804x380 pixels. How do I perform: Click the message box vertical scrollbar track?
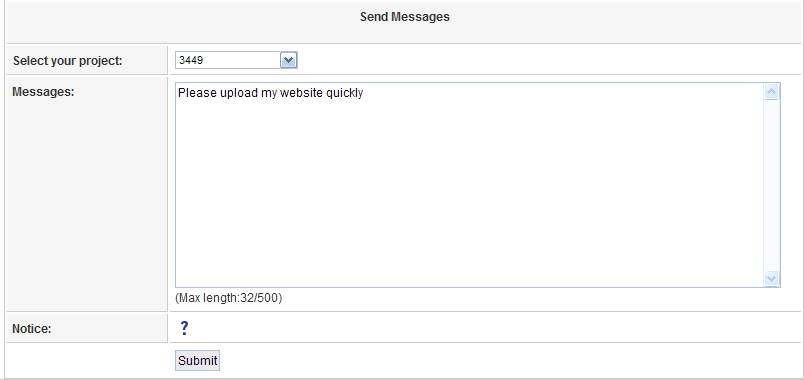772,185
